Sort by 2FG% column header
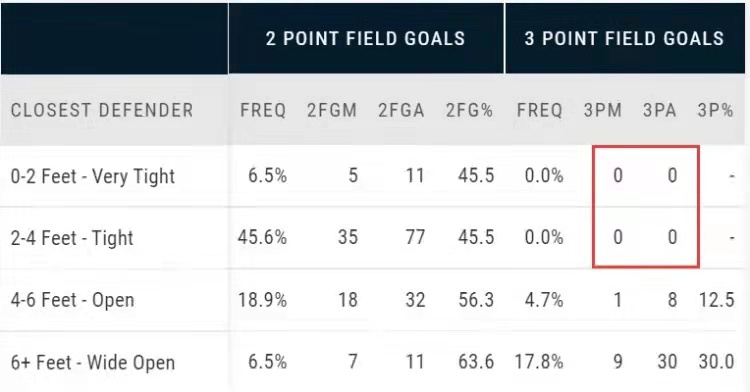This screenshot has width=750, height=392. [469, 110]
